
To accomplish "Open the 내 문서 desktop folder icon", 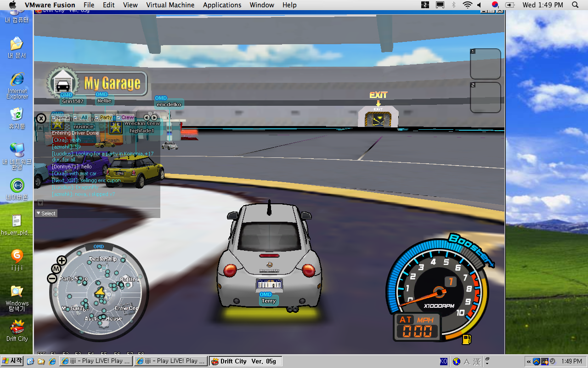I will click(17, 47).
